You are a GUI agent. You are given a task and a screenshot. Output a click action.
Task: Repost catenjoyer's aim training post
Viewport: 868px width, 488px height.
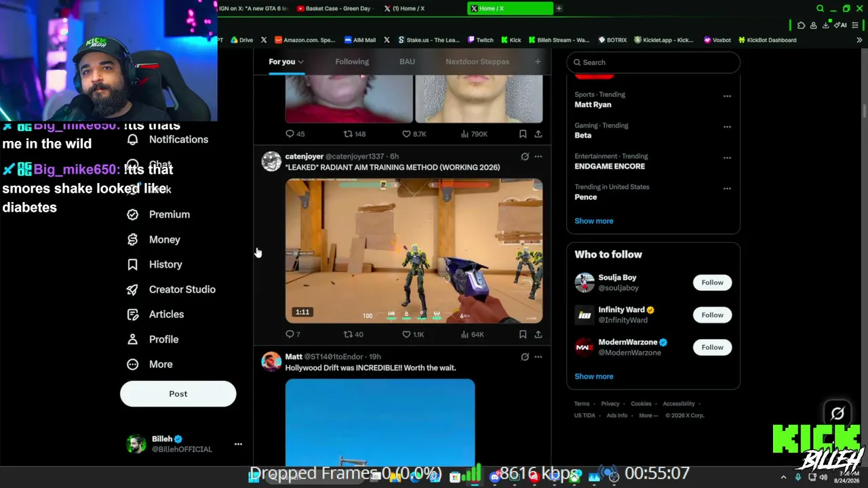pos(353,334)
